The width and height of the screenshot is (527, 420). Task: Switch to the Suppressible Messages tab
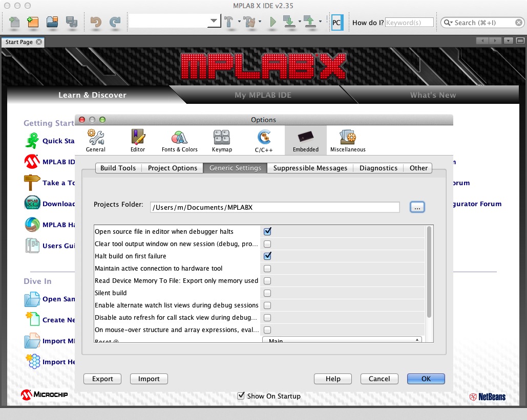pos(310,168)
